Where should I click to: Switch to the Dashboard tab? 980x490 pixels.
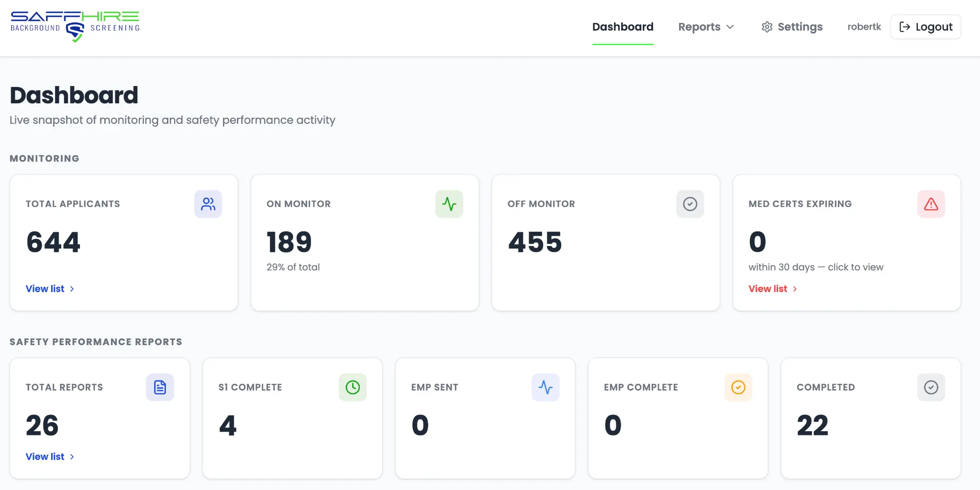[623, 27]
